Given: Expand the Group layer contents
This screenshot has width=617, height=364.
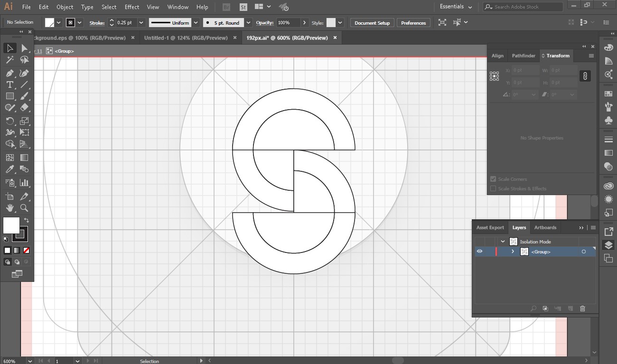Looking at the screenshot, I should tap(513, 252).
